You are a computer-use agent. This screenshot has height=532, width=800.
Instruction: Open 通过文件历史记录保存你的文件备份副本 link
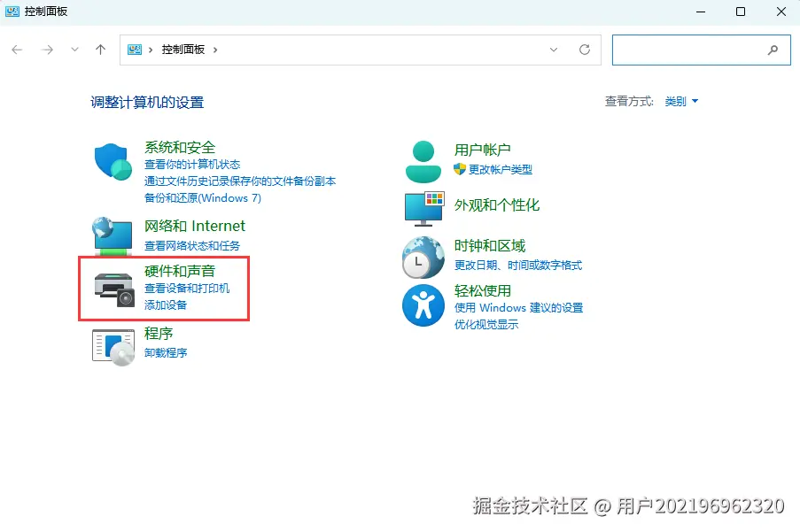point(240,181)
